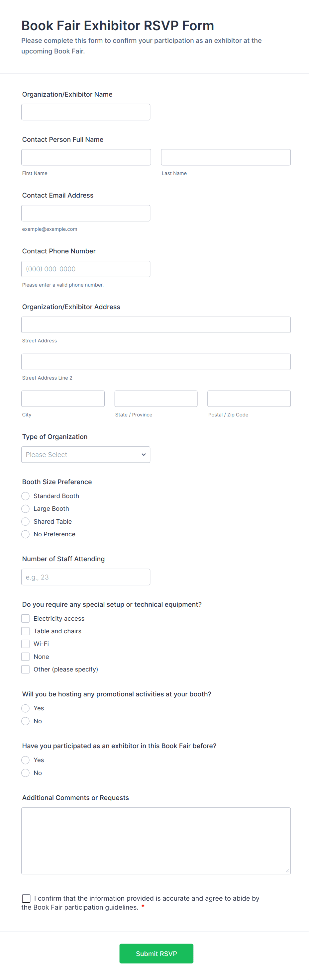
Task: Select the Standard Booth radio option
Action: click(x=26, y=496)
